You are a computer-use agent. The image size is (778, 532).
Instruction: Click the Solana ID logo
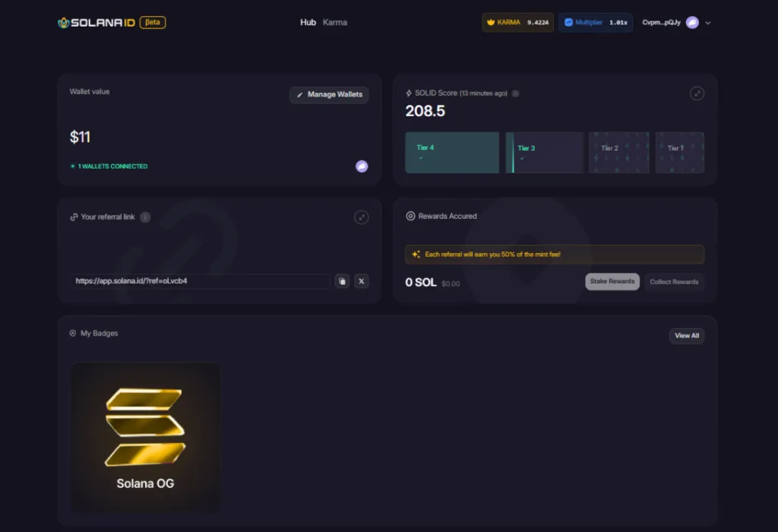(x=96, y=22)
